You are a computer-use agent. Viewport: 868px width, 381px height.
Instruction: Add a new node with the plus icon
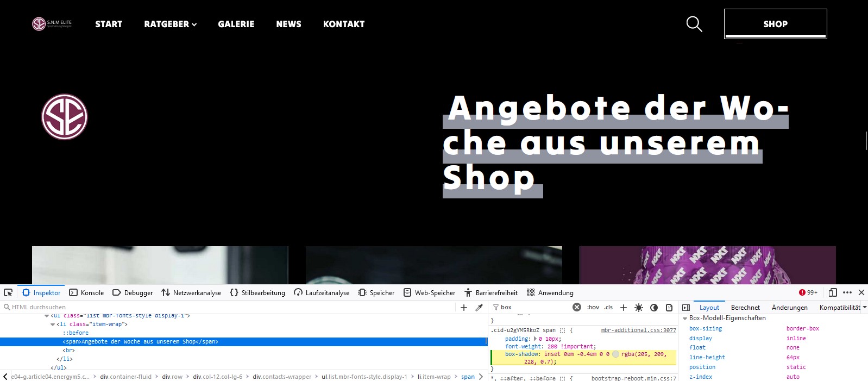click(x=464, y=308)
